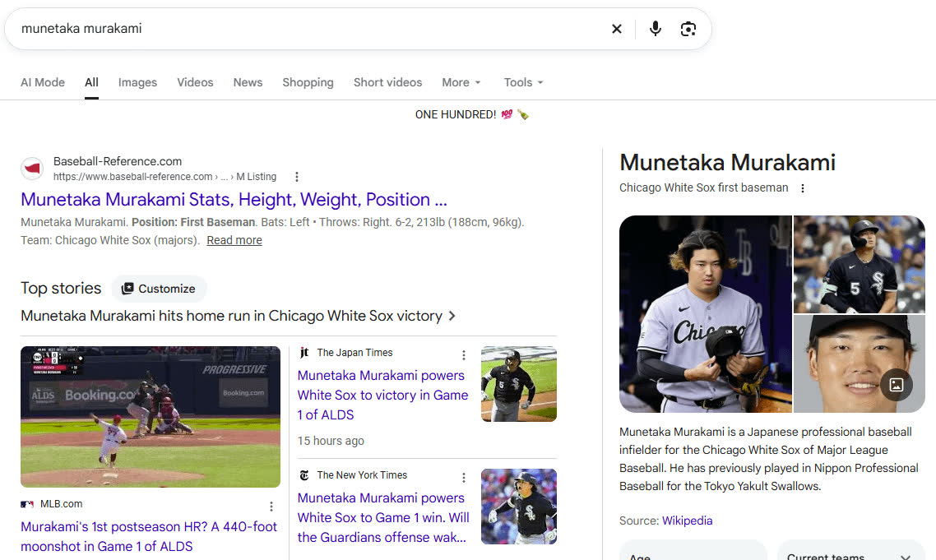This screenshot has width=936, height=560.
Task: Click the '15 hours ago' timestamp
Action: point(331,441)
